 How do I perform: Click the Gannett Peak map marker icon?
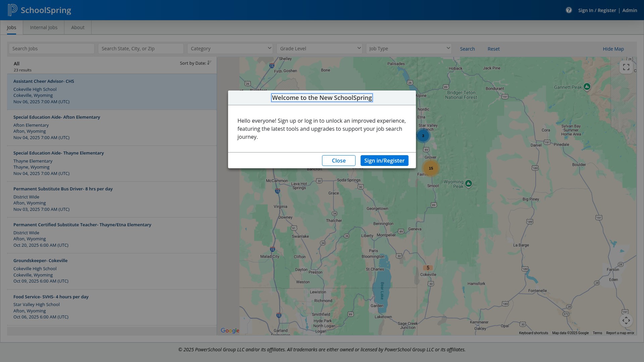tap(587, 87)
